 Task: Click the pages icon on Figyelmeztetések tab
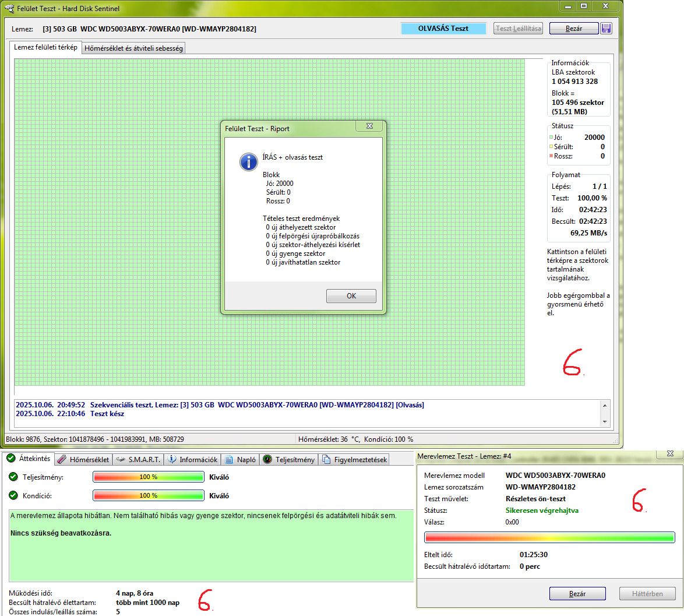pos(326,459)
